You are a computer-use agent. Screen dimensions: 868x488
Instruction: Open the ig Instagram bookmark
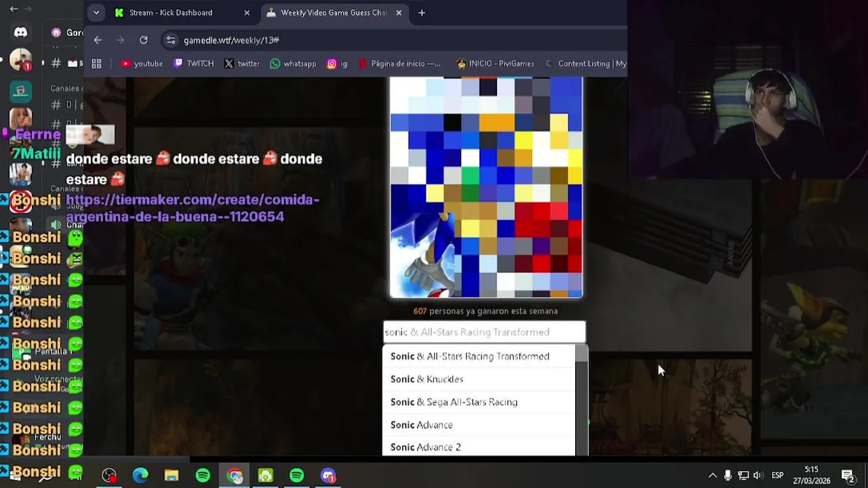(337, 63)
